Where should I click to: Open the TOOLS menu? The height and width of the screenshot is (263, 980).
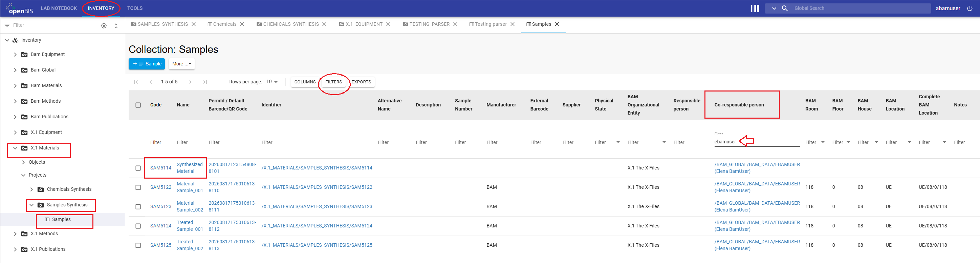tap(135, 8)
